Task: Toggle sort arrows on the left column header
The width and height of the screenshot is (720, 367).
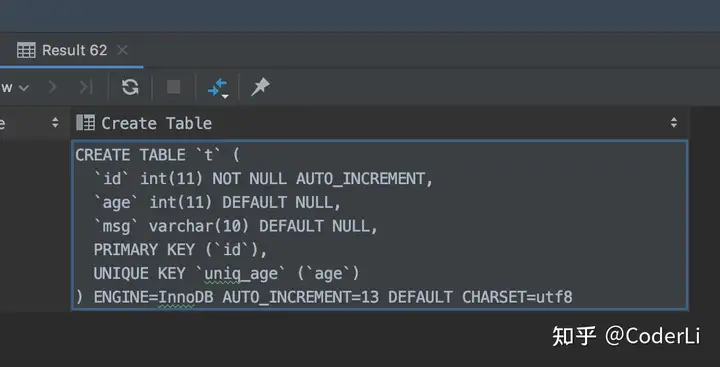Action: coord(55,122)
